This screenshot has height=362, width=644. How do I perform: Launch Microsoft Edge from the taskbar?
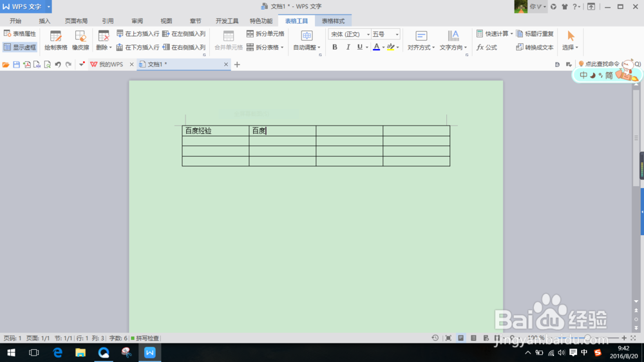click(57, 352)
